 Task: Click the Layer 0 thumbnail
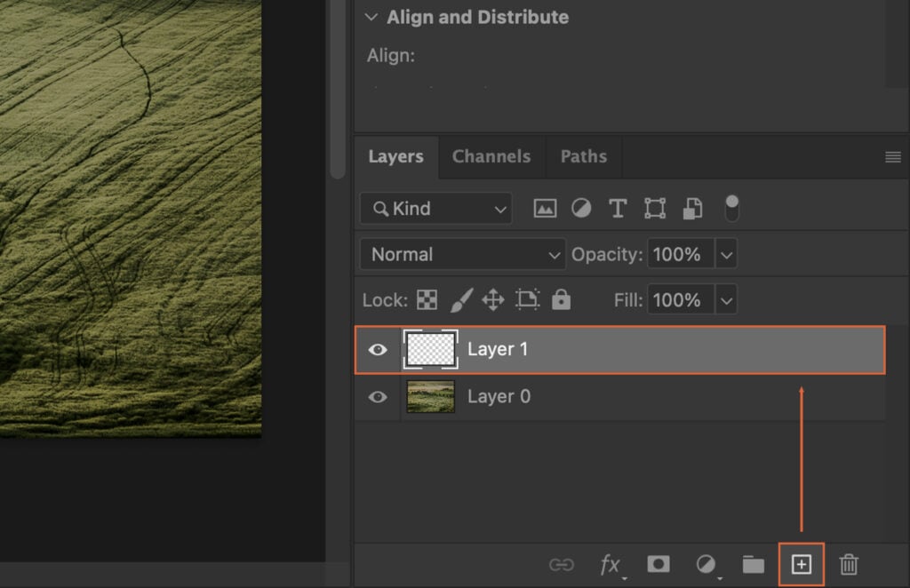pyautogui.click(x=430, y=396)
